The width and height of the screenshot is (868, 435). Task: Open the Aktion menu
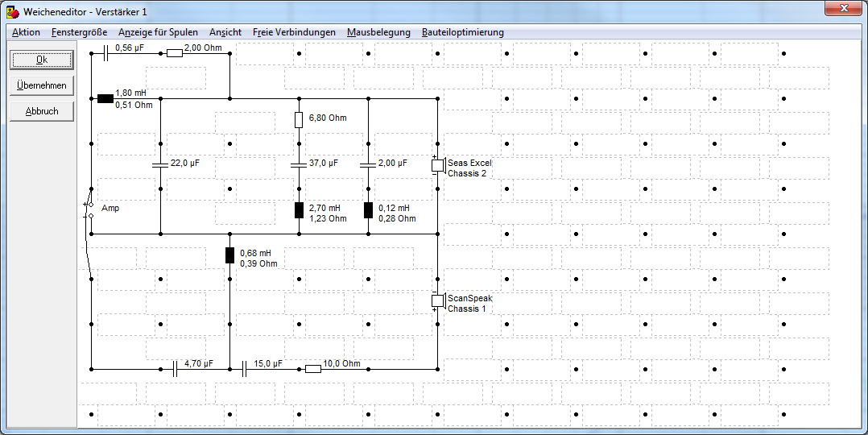pos(26,32)
